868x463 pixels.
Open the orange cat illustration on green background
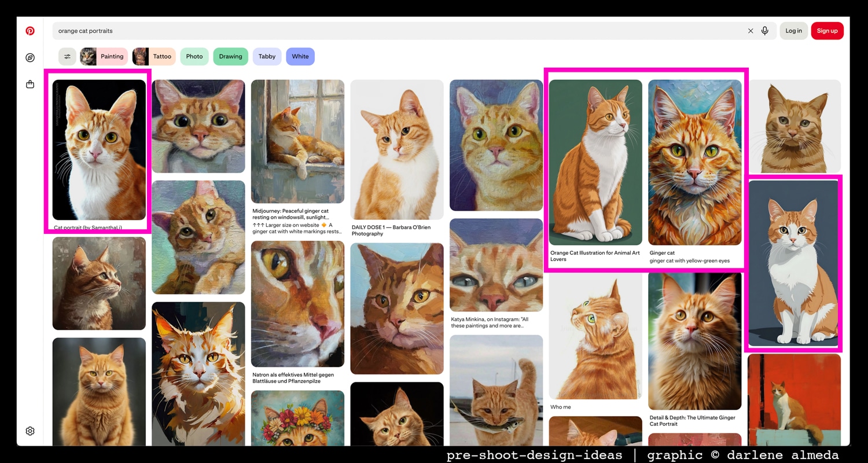coord(595,163)
